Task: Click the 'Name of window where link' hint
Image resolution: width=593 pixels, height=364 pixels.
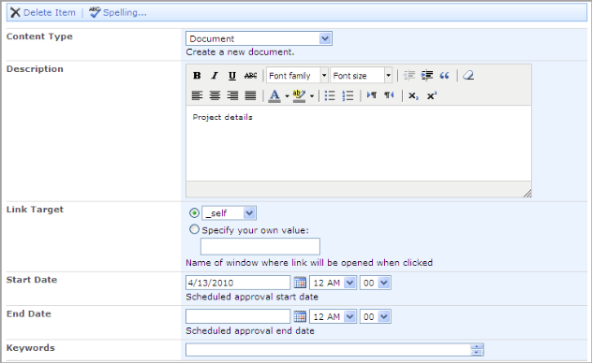Action: [309, 263]
